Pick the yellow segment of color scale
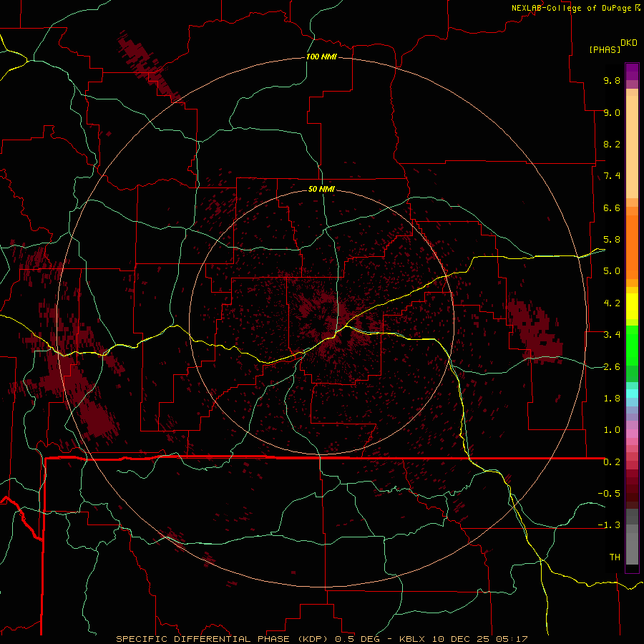The height and width of the screenshot is (644, 644). tap(632, 306)
